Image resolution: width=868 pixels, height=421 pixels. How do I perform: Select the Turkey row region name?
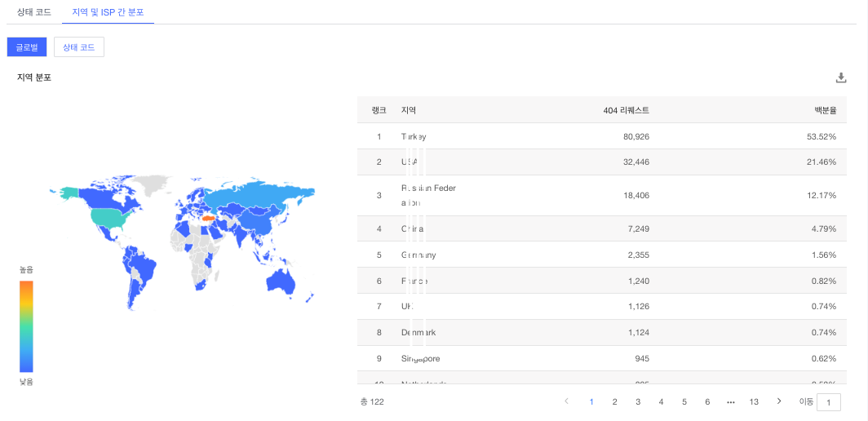(414, 136)
